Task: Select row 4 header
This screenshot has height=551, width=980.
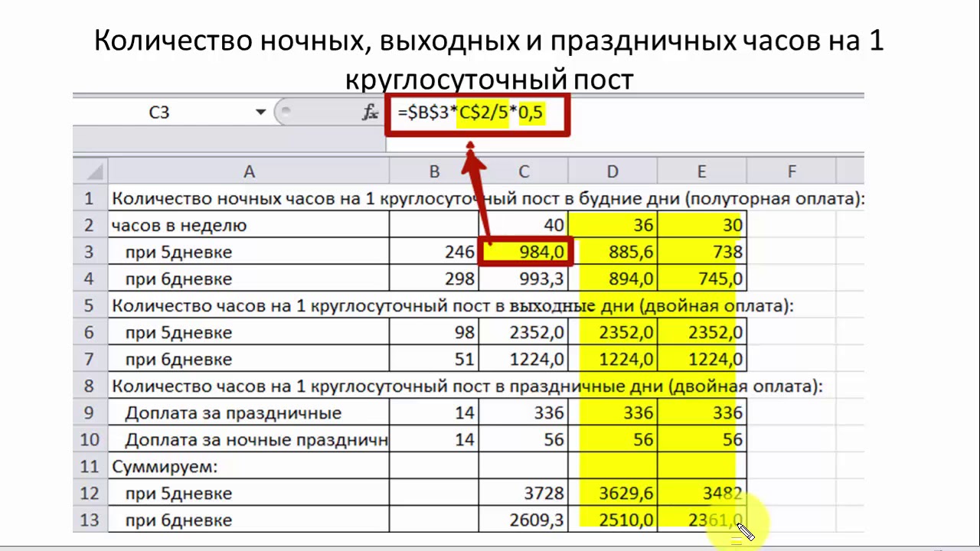Action: tap(91, 279)
